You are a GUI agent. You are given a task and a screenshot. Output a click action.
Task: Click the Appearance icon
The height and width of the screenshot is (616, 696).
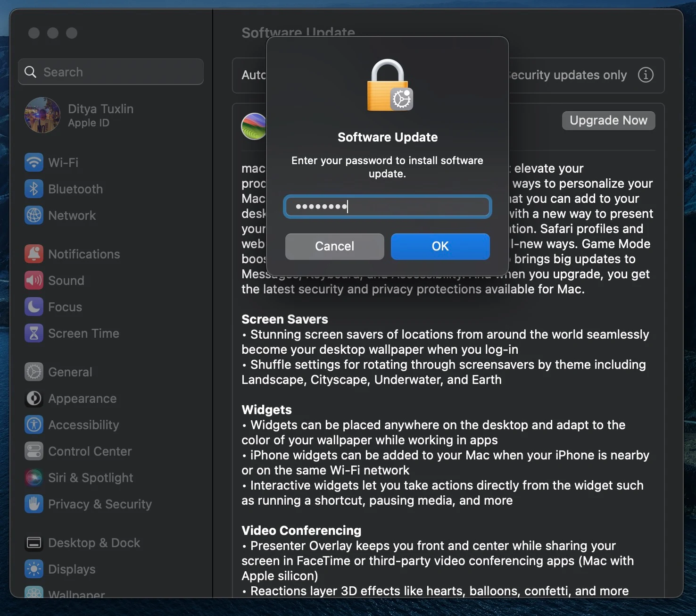pos(34,399)
